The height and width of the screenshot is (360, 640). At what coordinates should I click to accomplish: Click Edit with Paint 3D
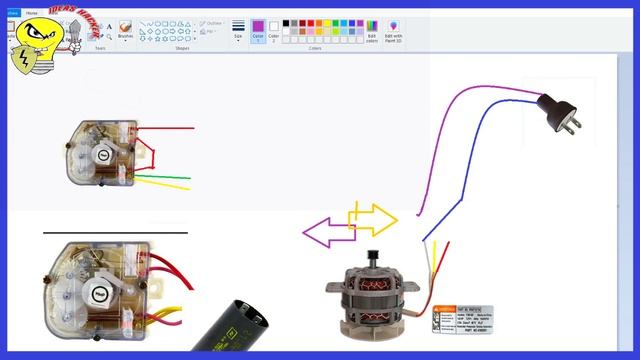click(393, 31)
